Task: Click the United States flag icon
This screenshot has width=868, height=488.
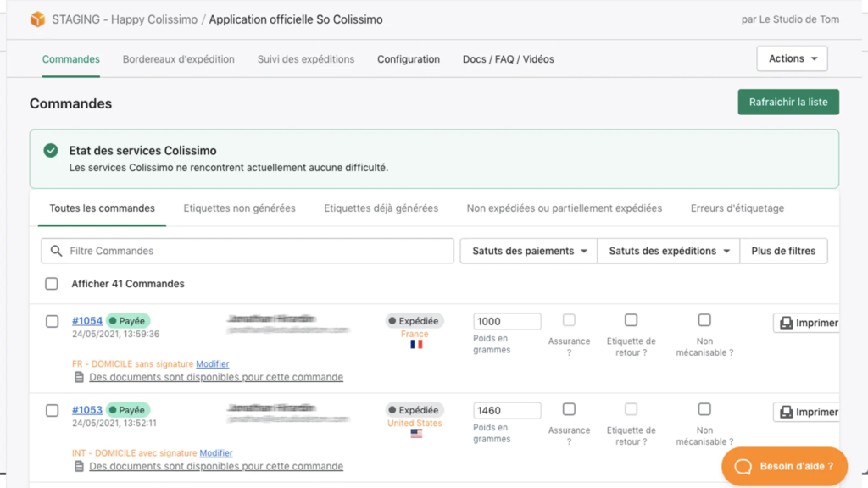Action: (415, 434)
